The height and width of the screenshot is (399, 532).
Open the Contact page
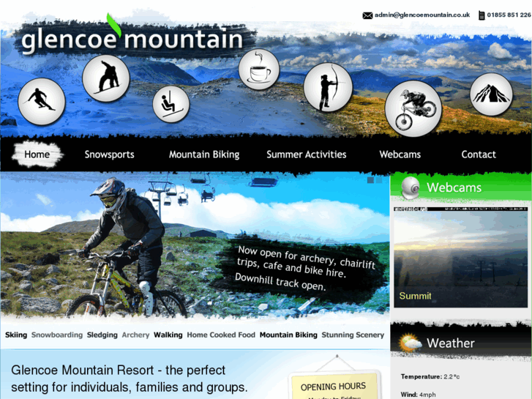tap(479, 154)
